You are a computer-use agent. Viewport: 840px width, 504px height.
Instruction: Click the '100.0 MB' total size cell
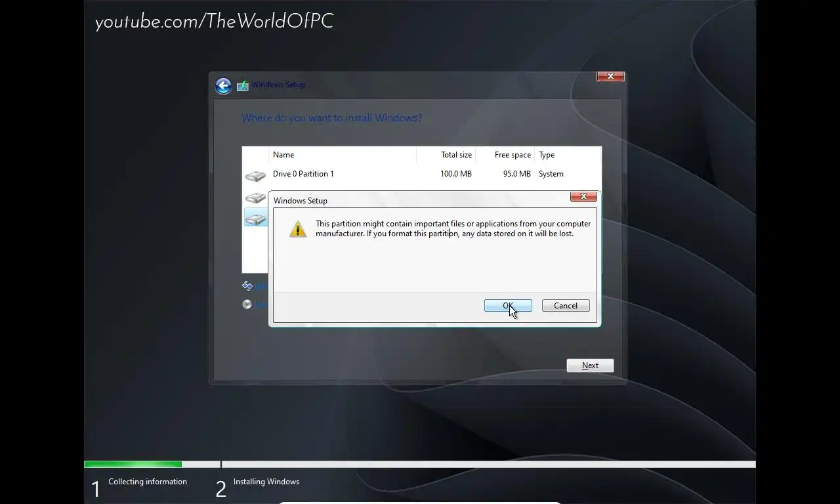[456, 174]
